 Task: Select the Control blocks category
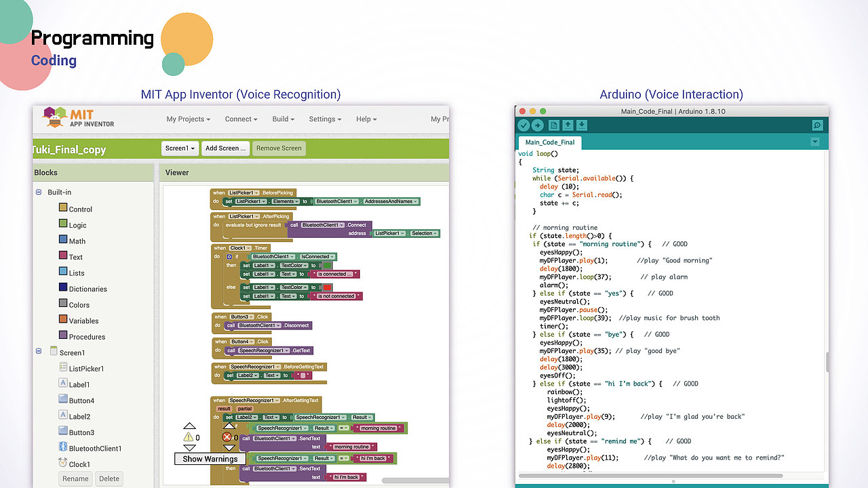coord(75,209)
